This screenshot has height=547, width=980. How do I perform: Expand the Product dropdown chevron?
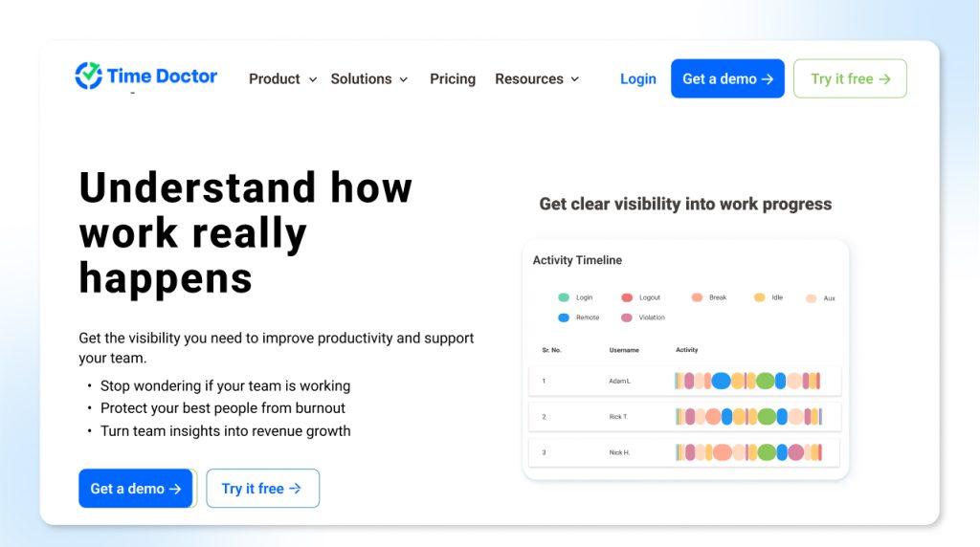[x=312, y=79]
